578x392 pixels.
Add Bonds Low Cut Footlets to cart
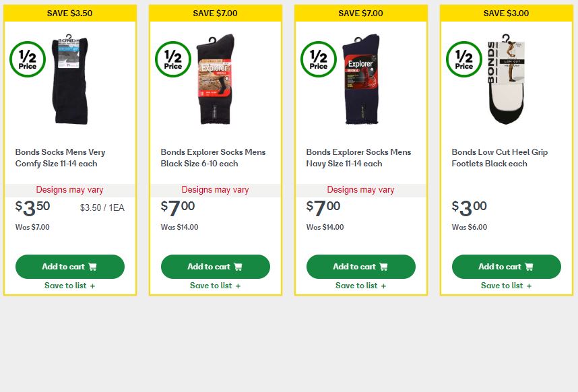coord(506,267)
